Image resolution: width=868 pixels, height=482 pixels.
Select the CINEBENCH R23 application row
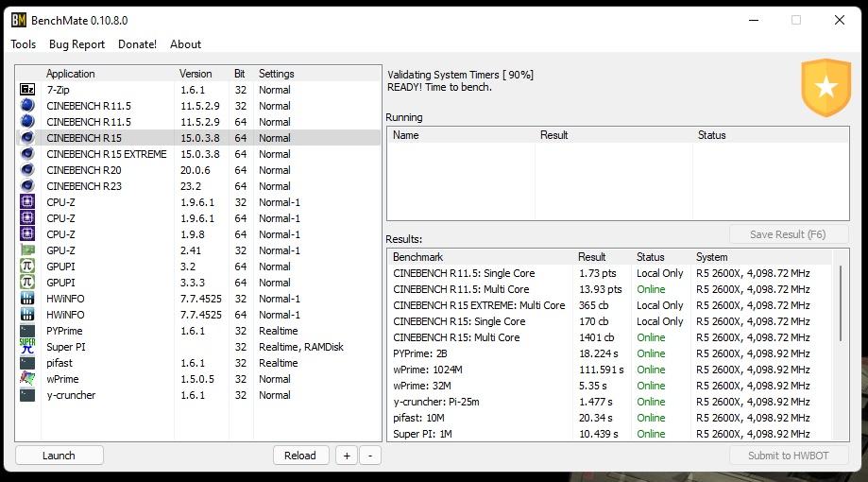click(199, 186)
